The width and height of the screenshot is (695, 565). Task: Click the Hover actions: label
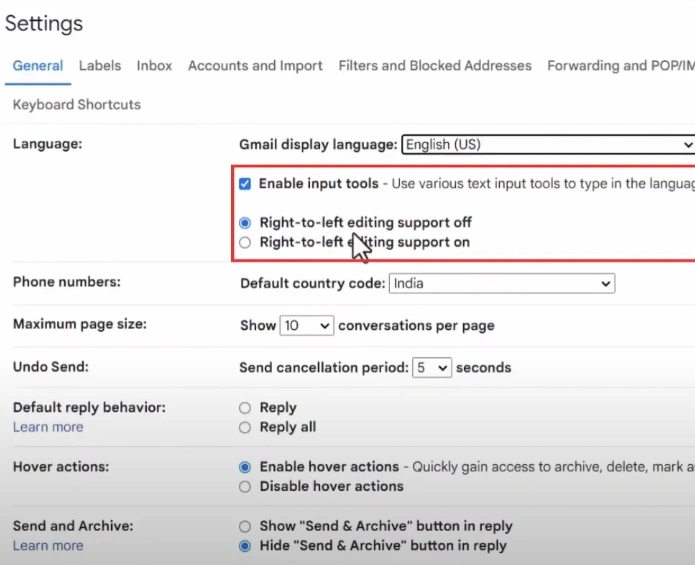coord(61,467)
